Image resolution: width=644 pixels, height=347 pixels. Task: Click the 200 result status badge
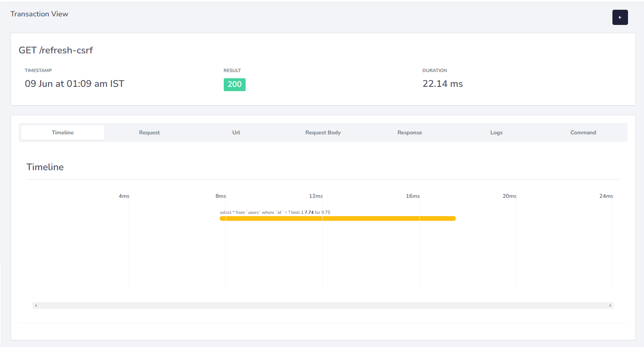click(235, 85)
